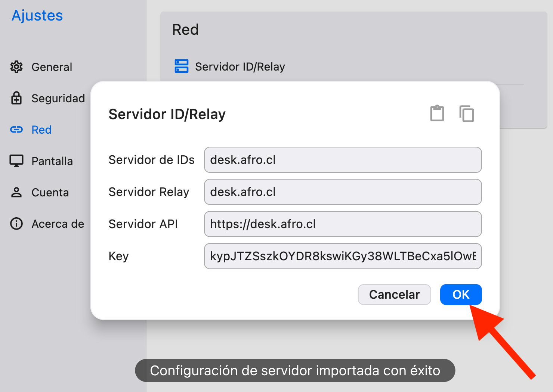The image size is (553, 392).
Task: Click into the Servidor API field
Action: 343,224
